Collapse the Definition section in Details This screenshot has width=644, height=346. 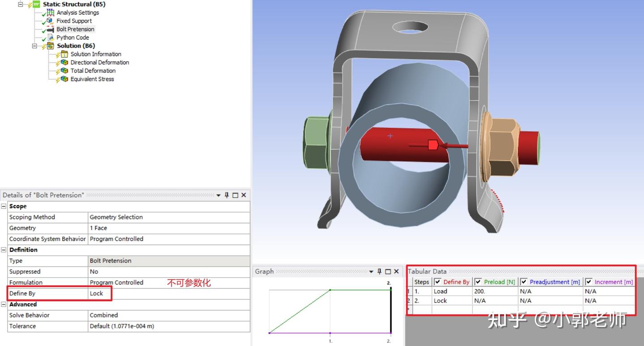point(4,250)
